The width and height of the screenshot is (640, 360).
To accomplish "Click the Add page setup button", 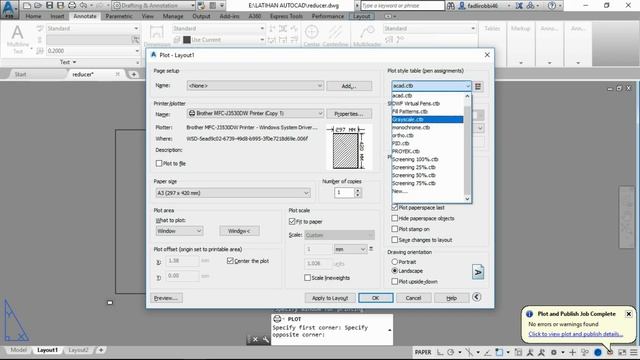I will pyautogui.click(x=349, y=86).
